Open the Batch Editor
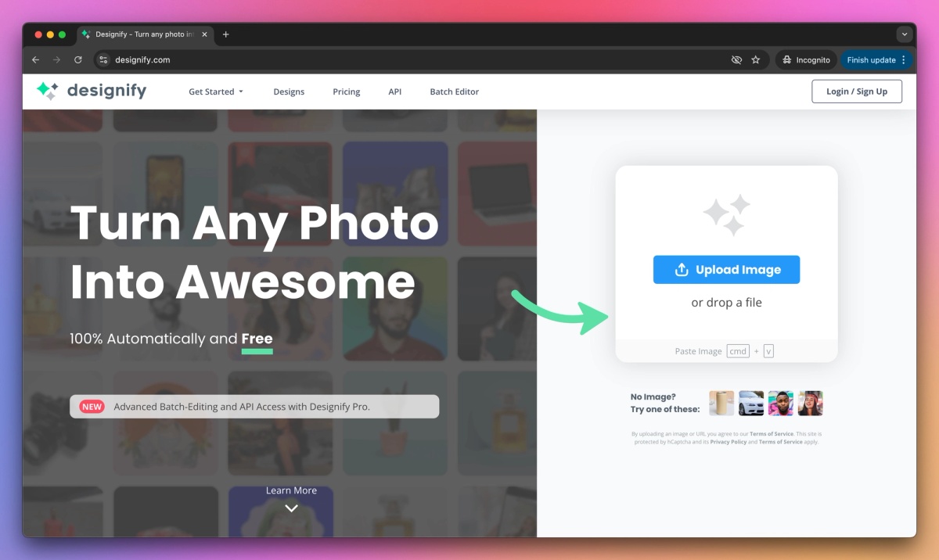This screenshot has width=939, height=560. point(454,92)
